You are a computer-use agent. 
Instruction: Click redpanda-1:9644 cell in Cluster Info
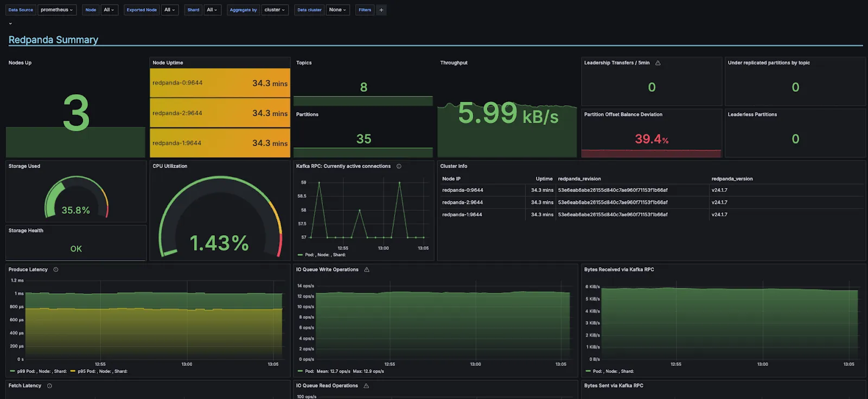(462, 215)
